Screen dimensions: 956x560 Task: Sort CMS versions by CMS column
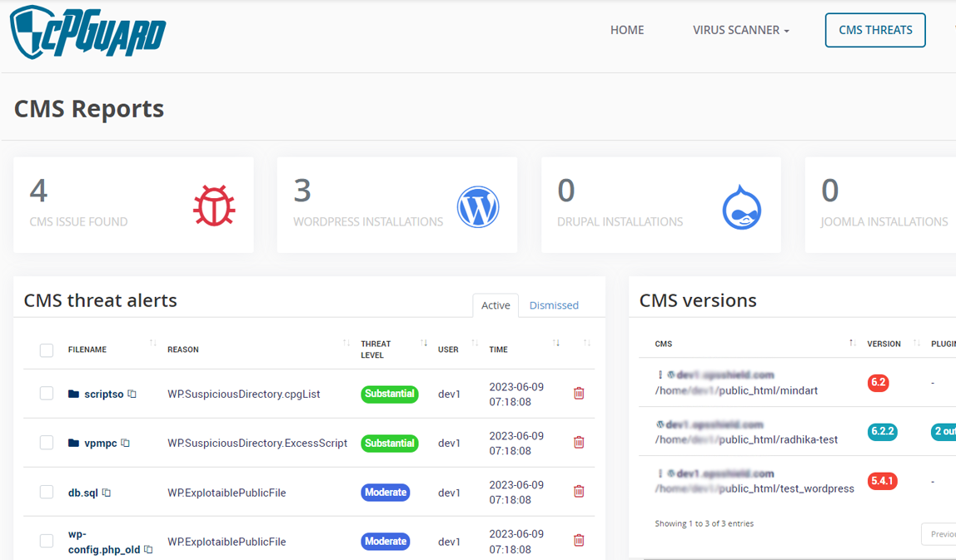(853, 343)
